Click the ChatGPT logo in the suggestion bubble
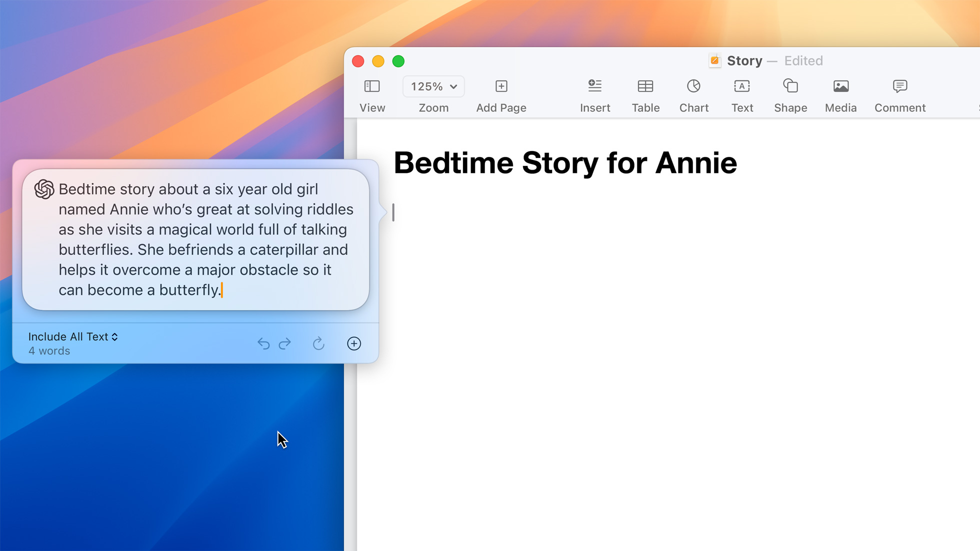 pos(43,189)
